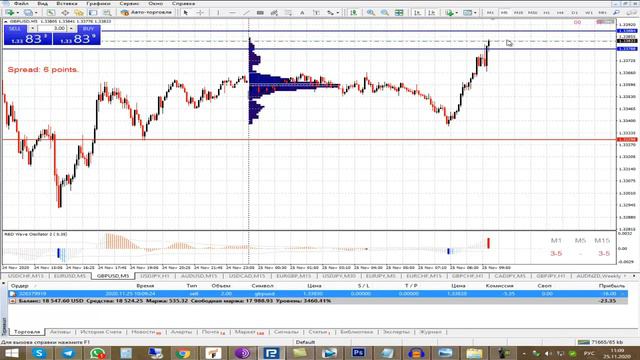Open the Вставка menu
Viewport: 640px width, 360px height.
pos(67,3)
